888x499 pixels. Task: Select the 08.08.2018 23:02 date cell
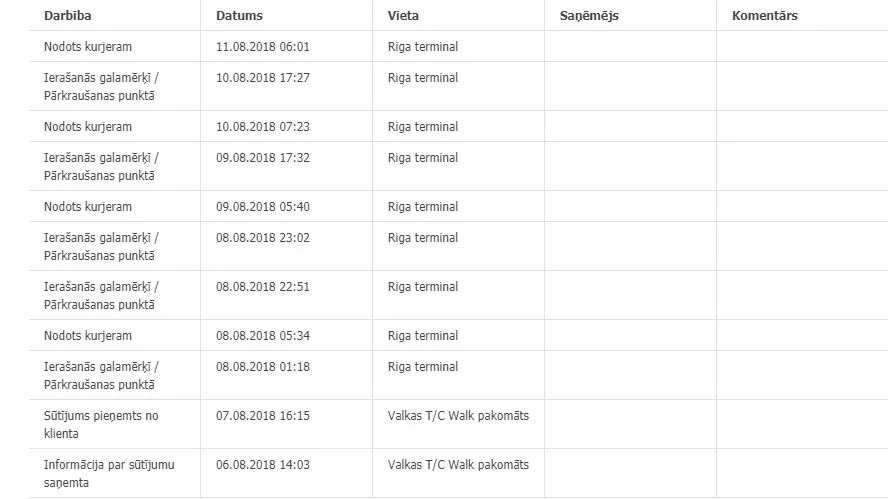point(263,238)
